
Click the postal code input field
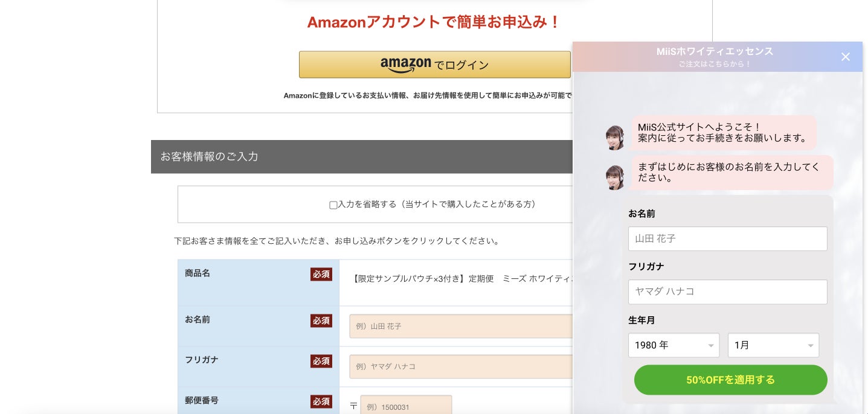[406, 406]
